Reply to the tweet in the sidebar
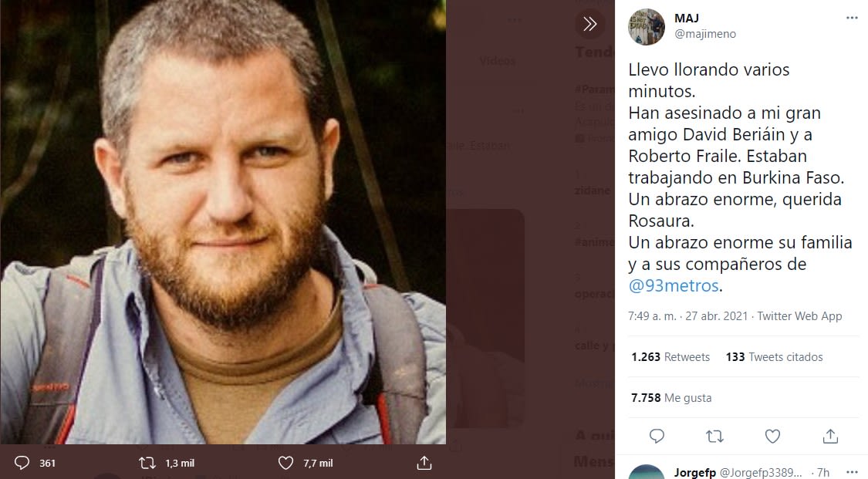This screenshot has width=868, height=479. point(657,437)
